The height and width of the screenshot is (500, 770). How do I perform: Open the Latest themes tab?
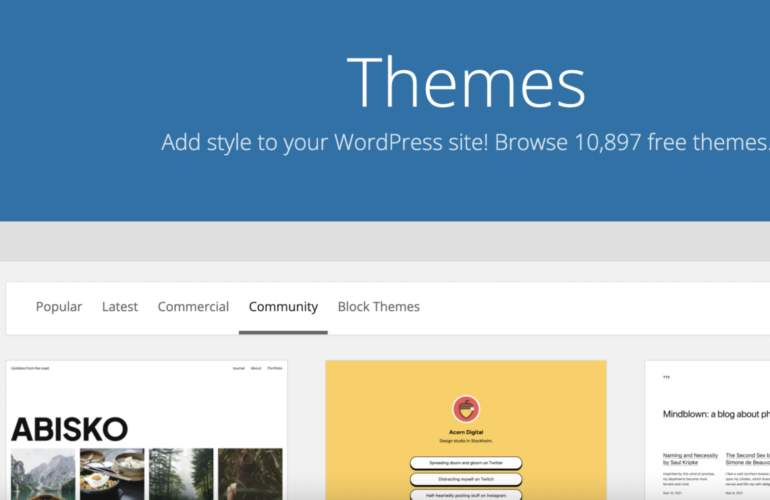tap(120, 307)
